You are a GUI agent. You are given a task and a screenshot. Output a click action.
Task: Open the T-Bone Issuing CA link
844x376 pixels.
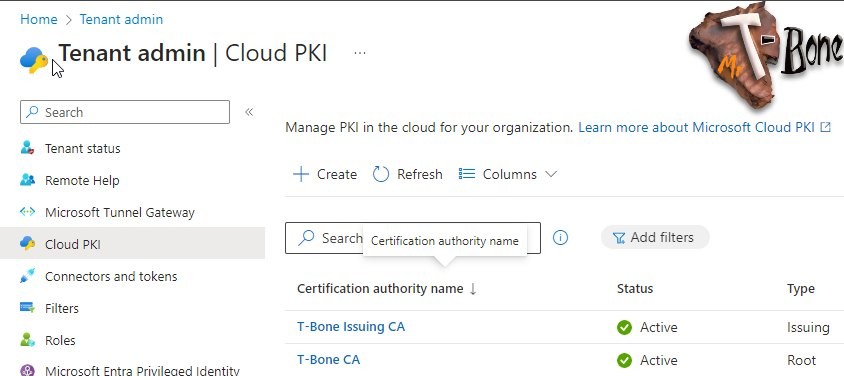coord(351,327)
